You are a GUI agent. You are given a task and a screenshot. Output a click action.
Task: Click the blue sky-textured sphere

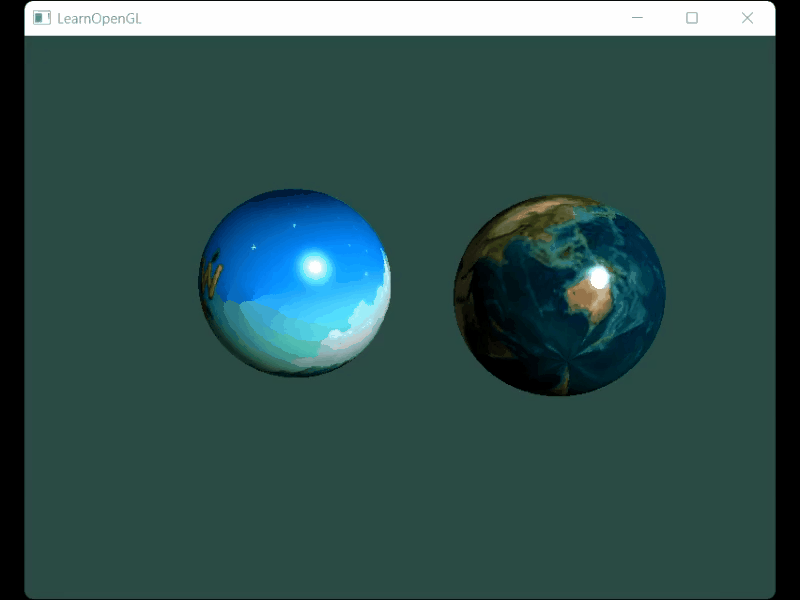pyautogui.click(x=294, y=283)
